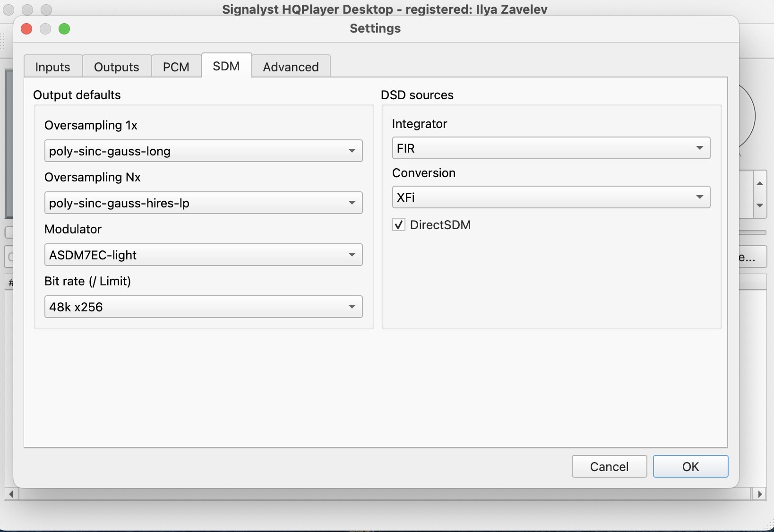The height and width of the screenshot is (532, 774).
Task: Open the Bit rate dropdown showing 48k x256
Action: tap(203, 307)
